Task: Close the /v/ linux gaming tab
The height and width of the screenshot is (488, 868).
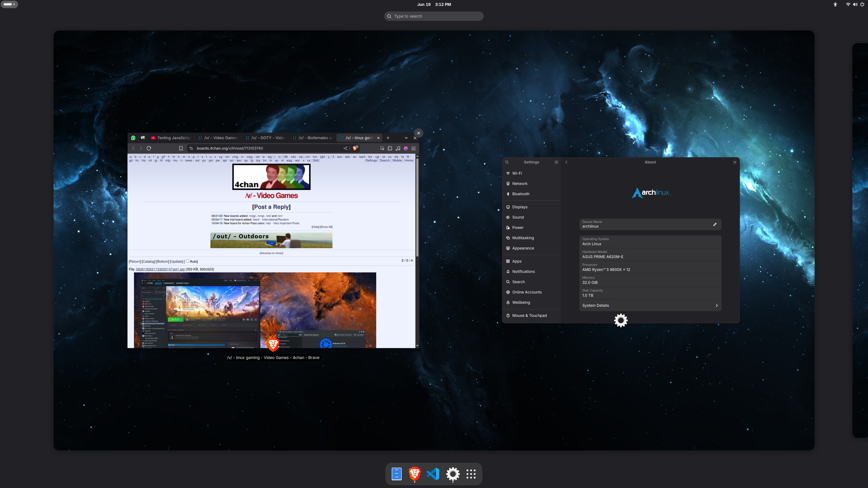Action: click(x=378, y=138)
